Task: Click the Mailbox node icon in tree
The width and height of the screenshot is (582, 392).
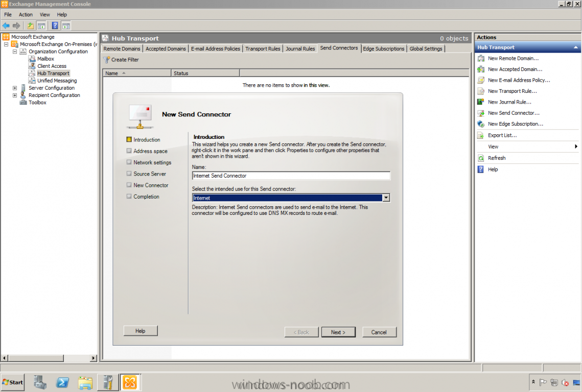Action: tap(32, 59)
